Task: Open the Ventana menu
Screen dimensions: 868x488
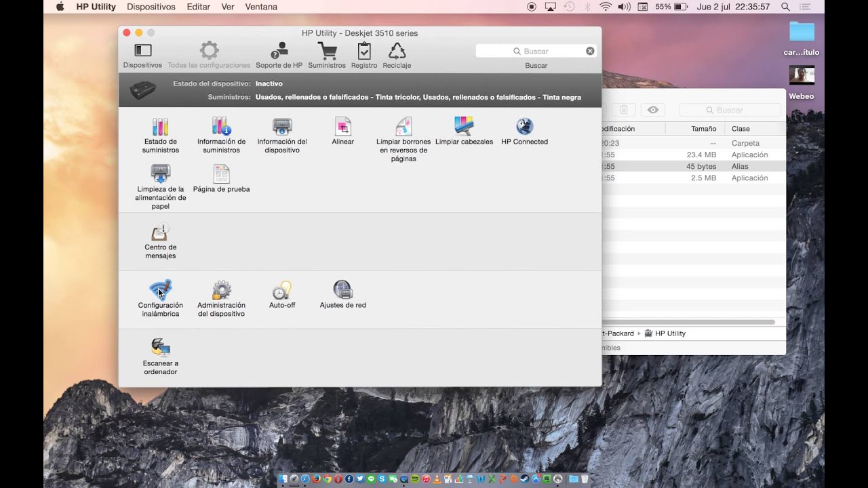Action: coord(261,7)
